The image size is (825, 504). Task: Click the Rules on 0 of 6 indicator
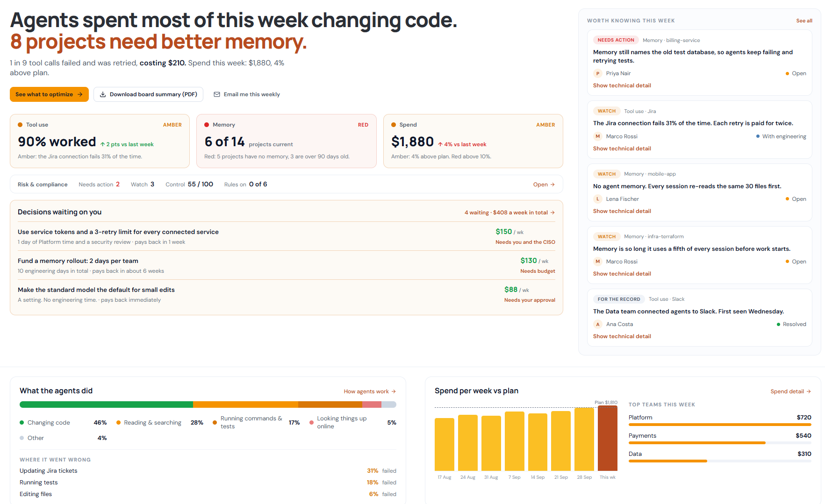point(245,185)
